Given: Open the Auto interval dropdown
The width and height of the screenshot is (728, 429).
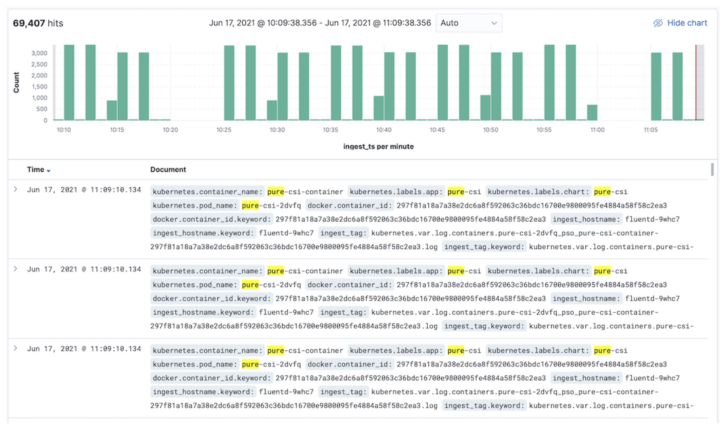Looking at the screenshot, I should (x=469, y=23).
